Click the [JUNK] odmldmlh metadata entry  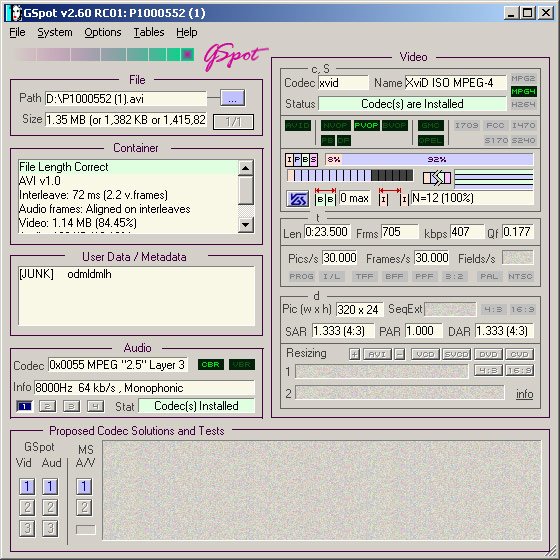pos(65,274)
